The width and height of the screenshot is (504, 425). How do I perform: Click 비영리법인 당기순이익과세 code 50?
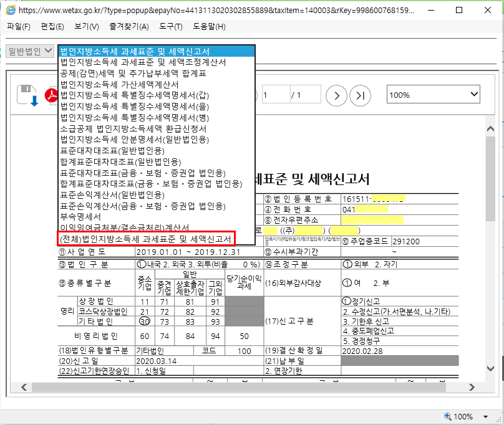click(245, 337)
